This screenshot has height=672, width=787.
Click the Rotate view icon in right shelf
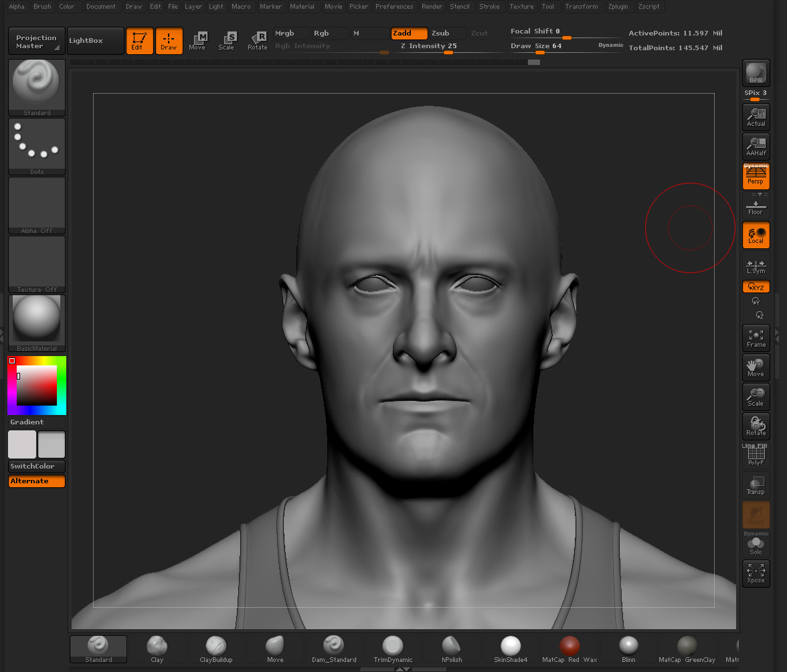(756, 426)
